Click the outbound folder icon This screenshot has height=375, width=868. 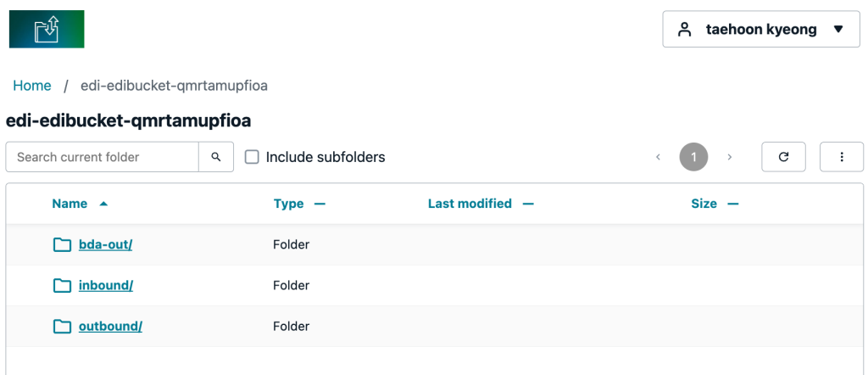pyautogui.click(x=62, y=327)
